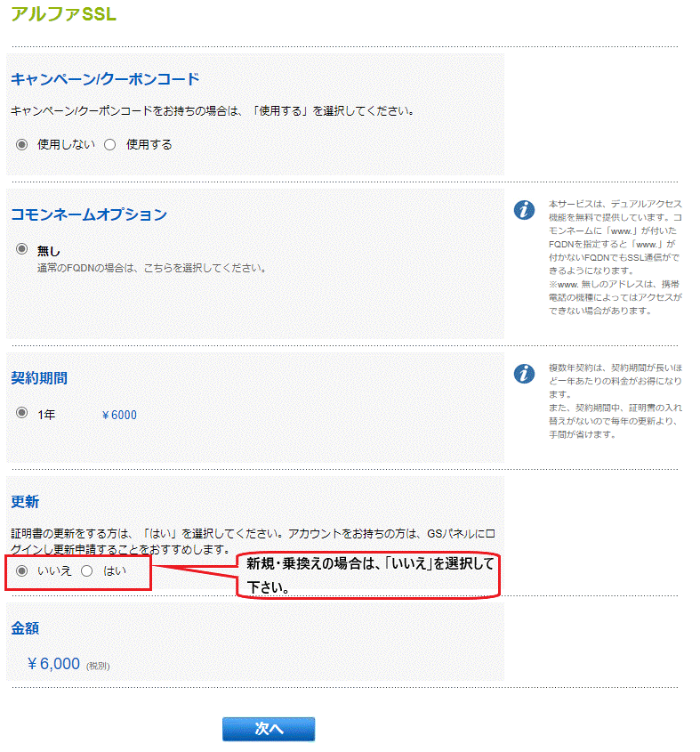Viewport: 700px width, 752px height.
Task: Select the 使用しない coupon radio button
Action: click(x=21, y=144)
